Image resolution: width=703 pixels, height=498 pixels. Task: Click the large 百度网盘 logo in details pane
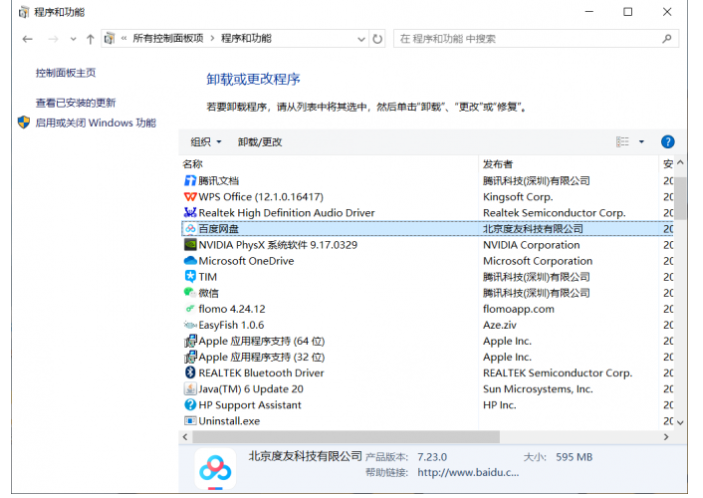click(x=215, y=469)
